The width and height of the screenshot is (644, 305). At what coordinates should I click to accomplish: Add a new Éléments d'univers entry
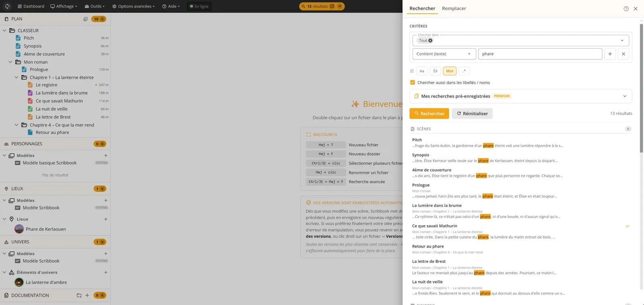[x=106, y=272]
